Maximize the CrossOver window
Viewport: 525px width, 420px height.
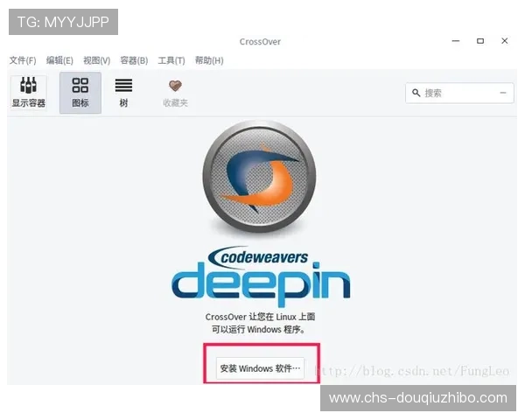click(480, 41)
